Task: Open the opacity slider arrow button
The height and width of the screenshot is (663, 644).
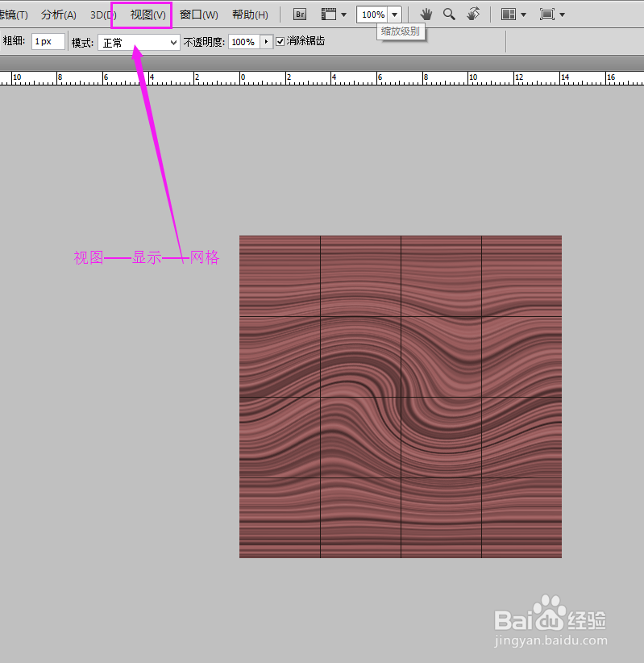Action: tap(266, 42)
